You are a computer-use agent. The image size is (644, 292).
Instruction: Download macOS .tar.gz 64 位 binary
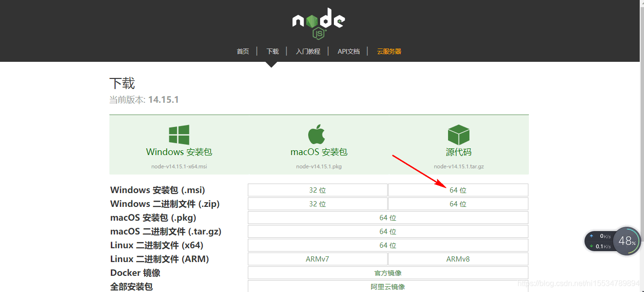tap(388, 232)
